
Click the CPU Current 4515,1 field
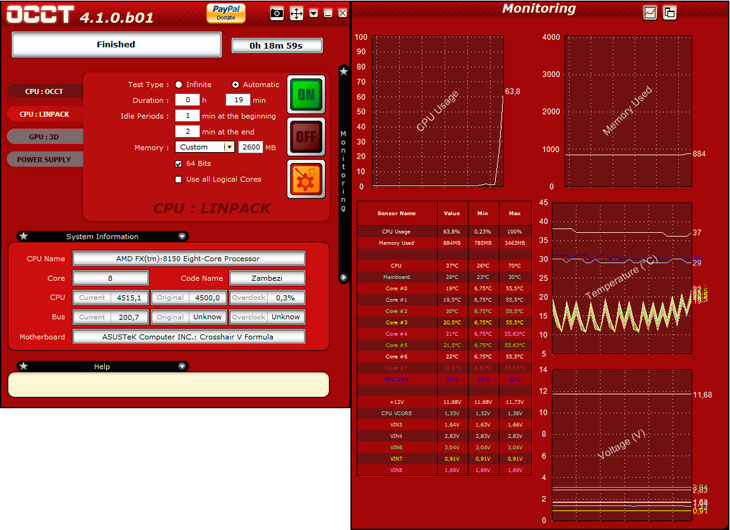pos(111,298)
